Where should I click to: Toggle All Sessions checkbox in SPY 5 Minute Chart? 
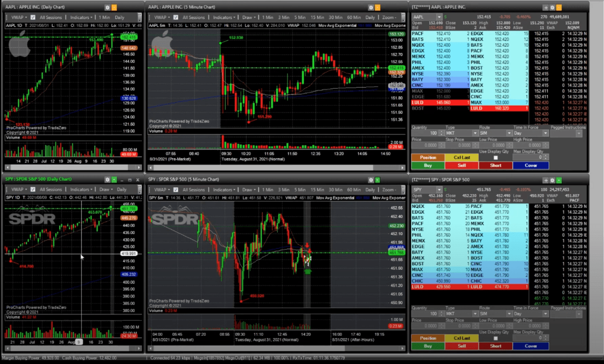click(176, 189)
